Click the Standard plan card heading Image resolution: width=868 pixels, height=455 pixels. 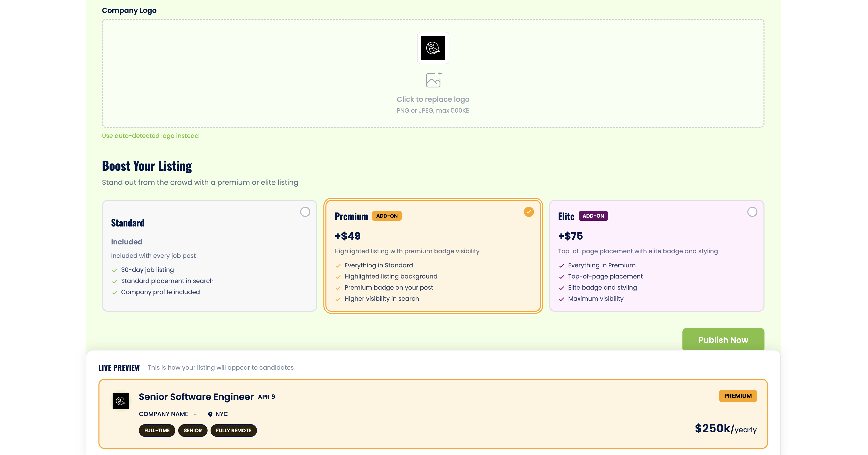point(128,223)
